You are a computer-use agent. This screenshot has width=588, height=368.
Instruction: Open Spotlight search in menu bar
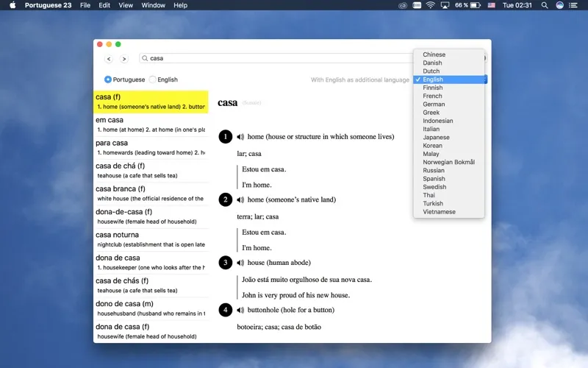tap(545, 5)
